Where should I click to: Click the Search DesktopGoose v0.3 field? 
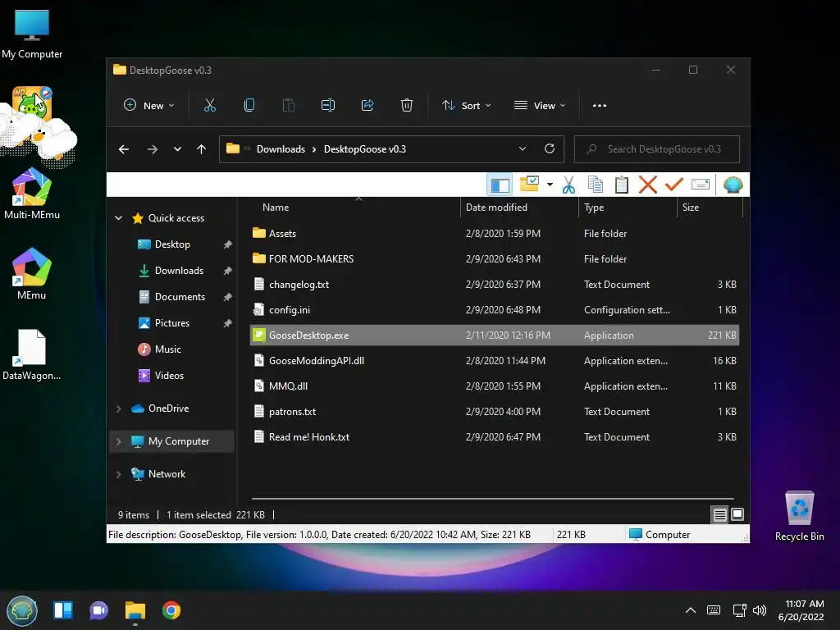[657, 149]
